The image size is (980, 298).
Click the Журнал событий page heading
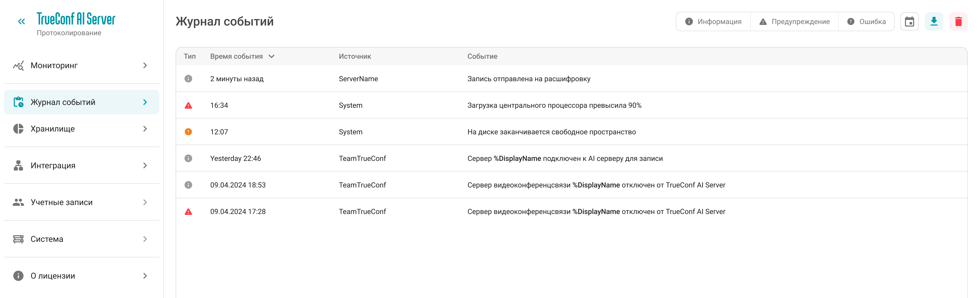point(225,21)
